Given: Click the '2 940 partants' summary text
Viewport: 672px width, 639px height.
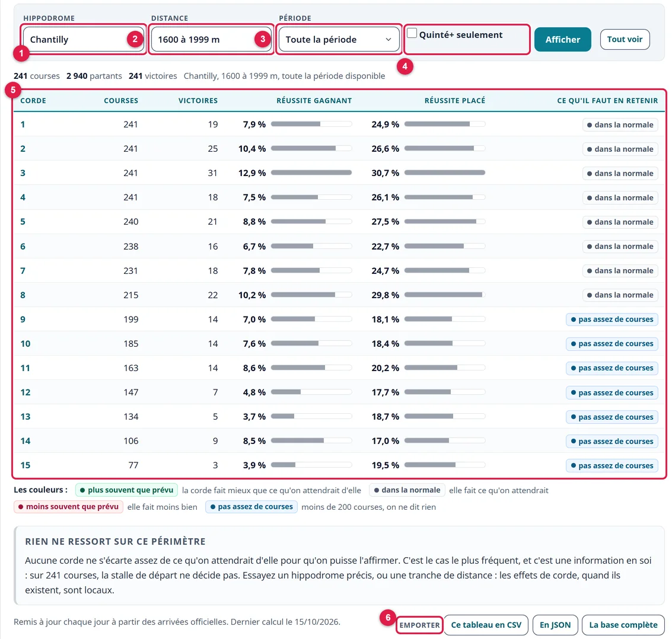Looking at the screenshot, I should (x=94, y=76).
